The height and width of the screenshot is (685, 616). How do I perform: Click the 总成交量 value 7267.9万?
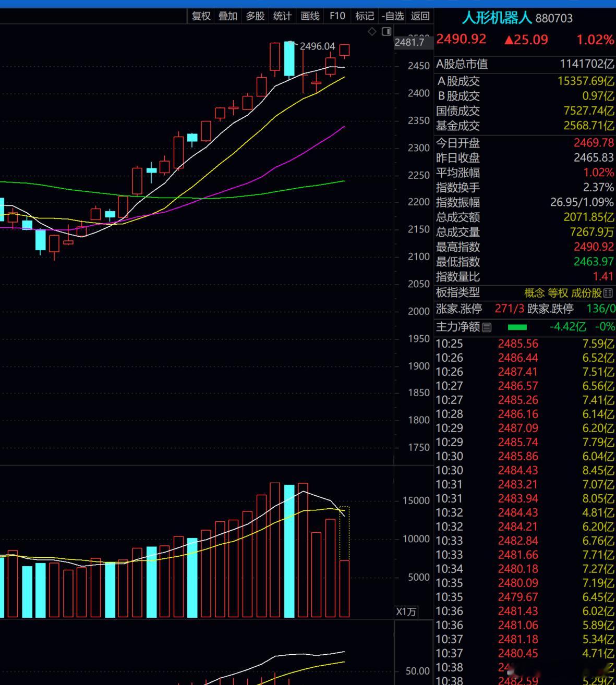pyautogui.click(x=592, y=232)
